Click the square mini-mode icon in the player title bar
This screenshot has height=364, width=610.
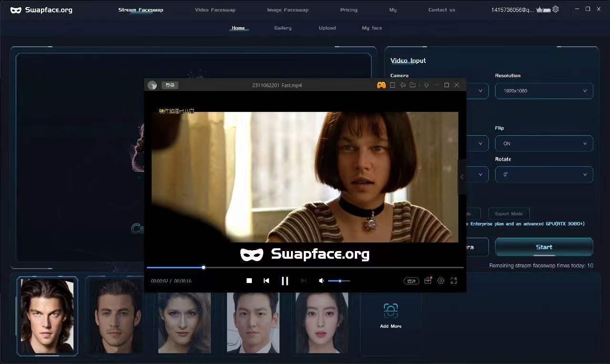coord(393,85)
